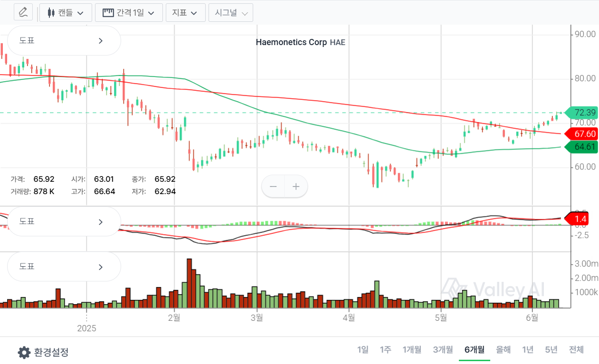The height and width of the screenshot is (364, 599).
Task: Click the 시가 63.01 value
Action: click(x=104, y=179)
